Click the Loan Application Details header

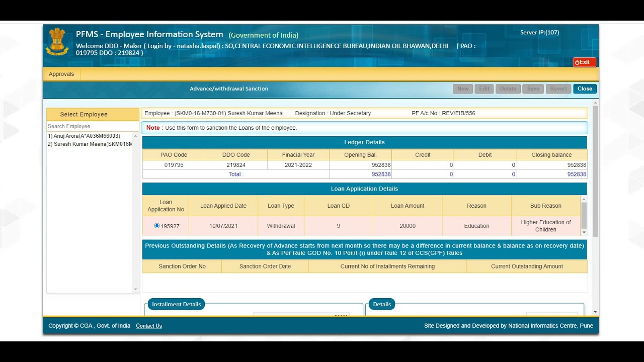point(364,189)
